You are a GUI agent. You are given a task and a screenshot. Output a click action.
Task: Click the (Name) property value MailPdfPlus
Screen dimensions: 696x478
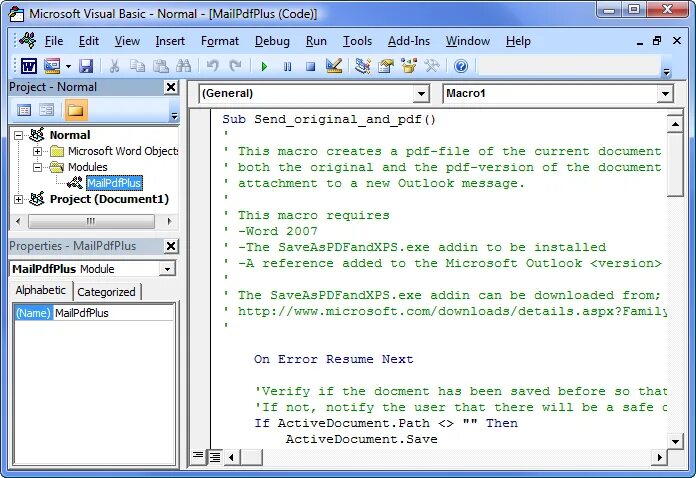pyautogui.click(x=113, y=313)
